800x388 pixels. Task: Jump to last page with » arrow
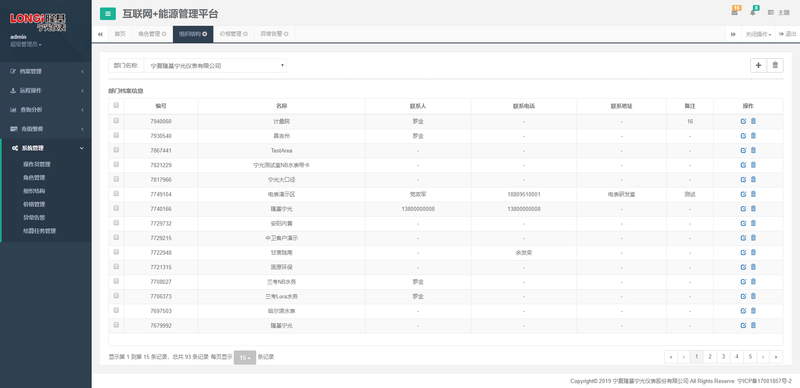[776, 357]
